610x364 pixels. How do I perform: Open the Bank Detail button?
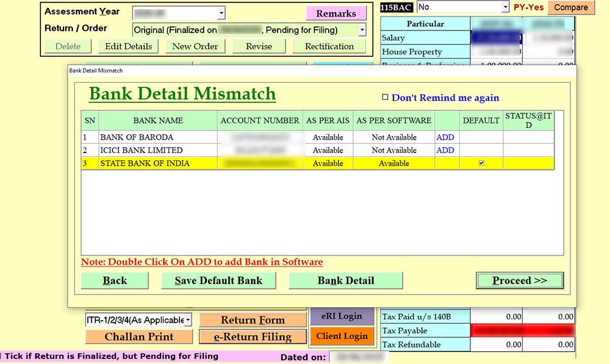click(346, 280)
